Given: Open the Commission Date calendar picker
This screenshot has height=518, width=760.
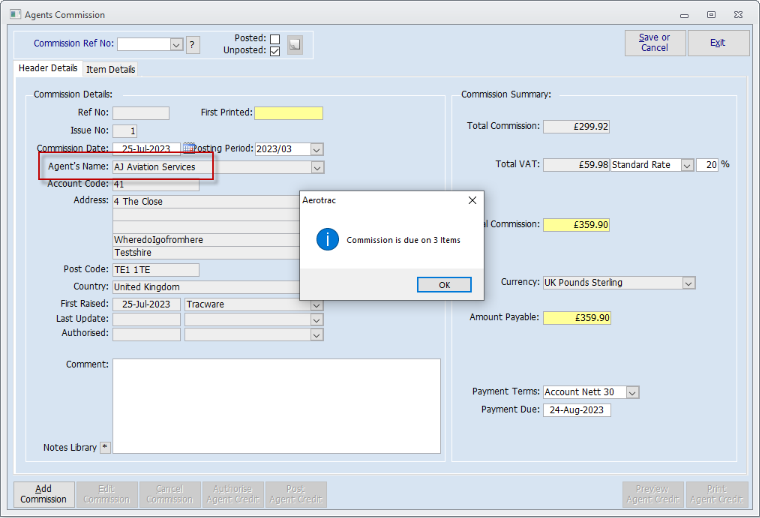Looking at the screenshot, I should pyautogui.click(x=189, y=147).
